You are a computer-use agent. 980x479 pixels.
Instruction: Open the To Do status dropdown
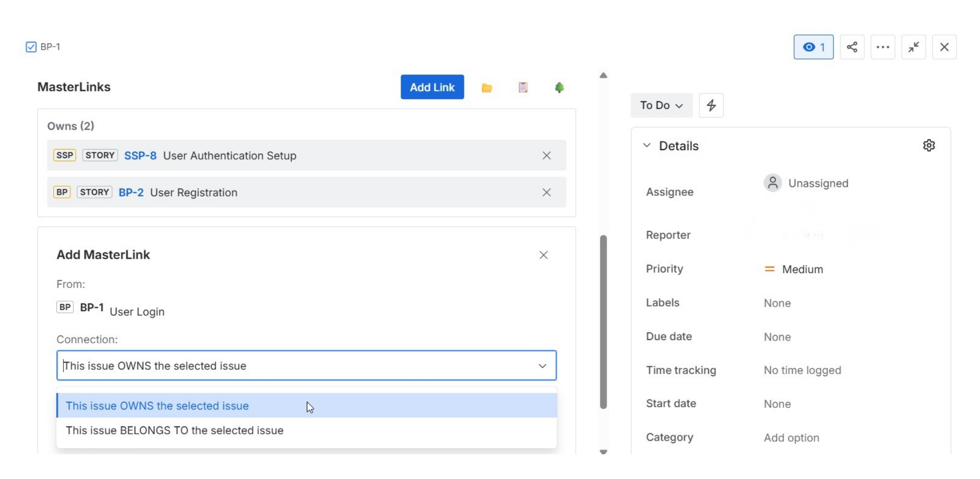[x=661, y=105]
